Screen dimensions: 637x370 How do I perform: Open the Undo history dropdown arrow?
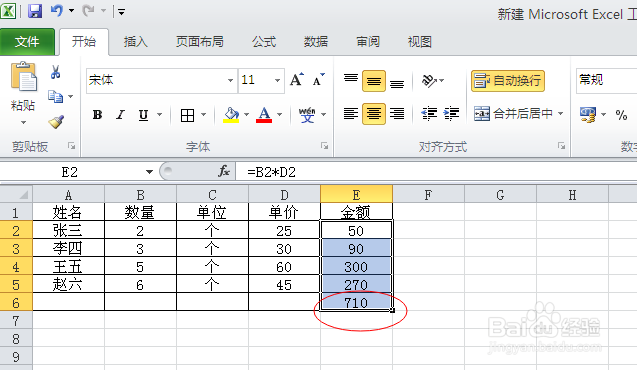[71, 11]
